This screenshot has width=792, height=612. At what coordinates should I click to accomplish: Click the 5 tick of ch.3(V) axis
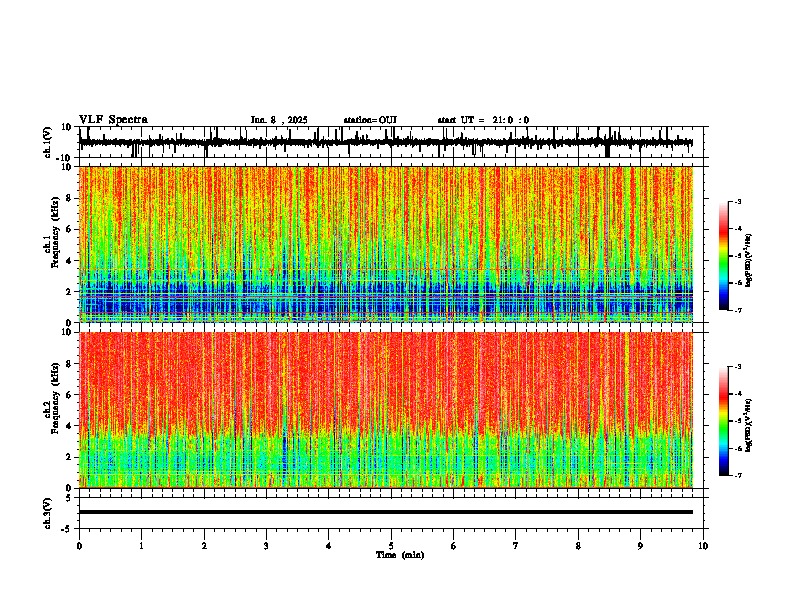tap(69, 498)
